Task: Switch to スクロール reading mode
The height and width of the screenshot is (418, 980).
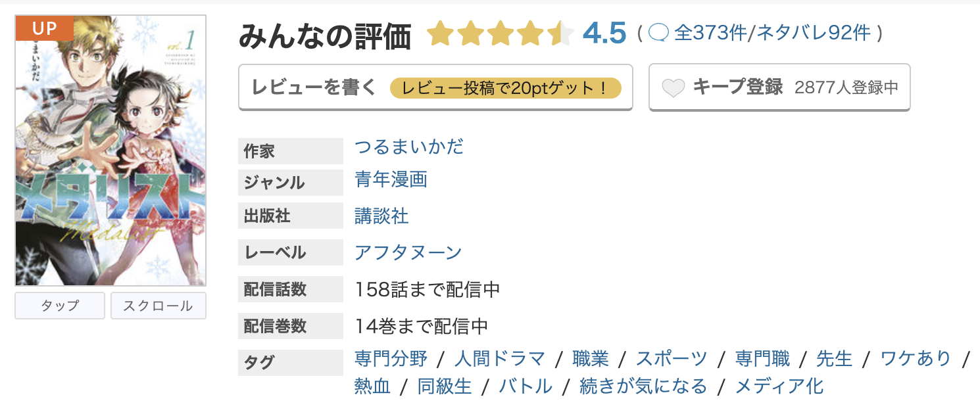Action: click(x=158, y=305)
